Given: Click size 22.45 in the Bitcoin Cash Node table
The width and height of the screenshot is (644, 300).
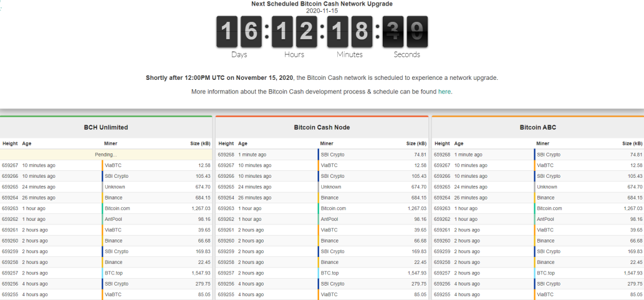Looking at the screenshot, I should click(420, 262).
